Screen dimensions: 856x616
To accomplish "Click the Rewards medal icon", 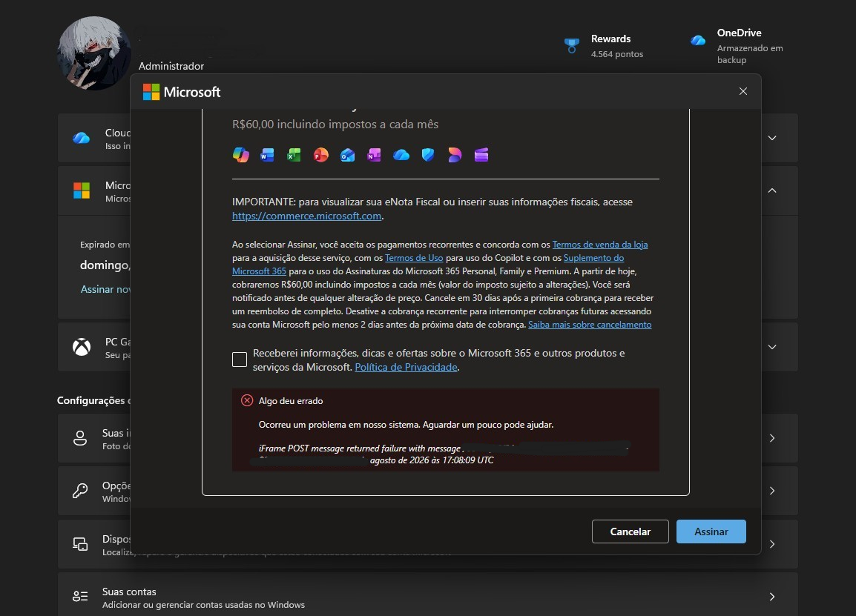I will coord(572,46).
